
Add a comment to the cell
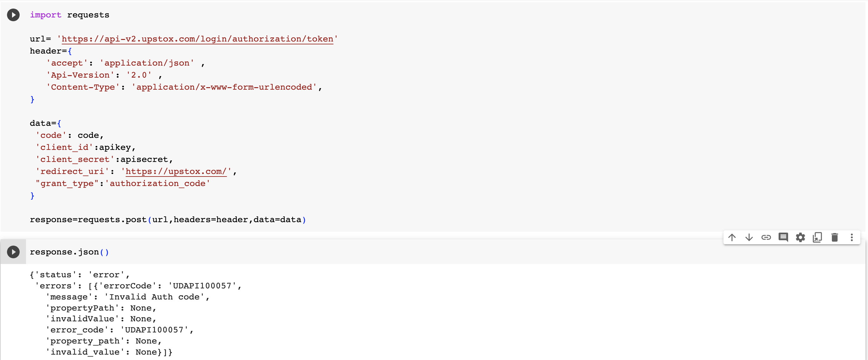(x=783, y=237)
